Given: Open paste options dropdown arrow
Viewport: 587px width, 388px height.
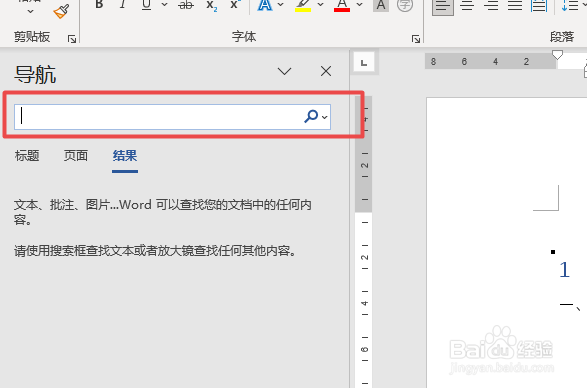Looking at the screenshot, I should tap(31, 11).
